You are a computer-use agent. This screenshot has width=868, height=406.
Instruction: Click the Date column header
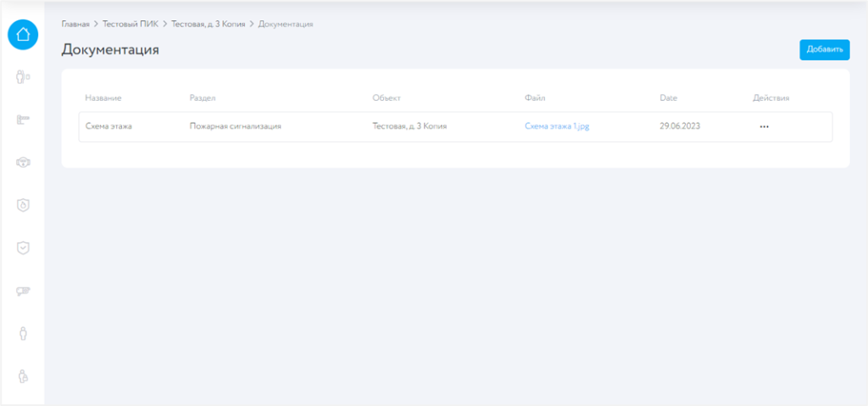668,98
